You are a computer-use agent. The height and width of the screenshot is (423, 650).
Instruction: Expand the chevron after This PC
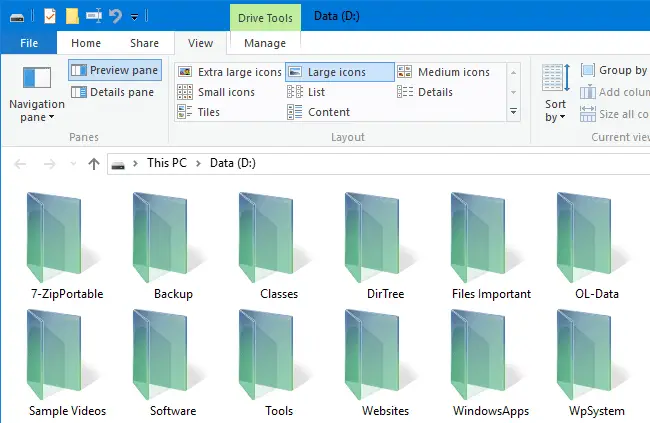[198, 163]
